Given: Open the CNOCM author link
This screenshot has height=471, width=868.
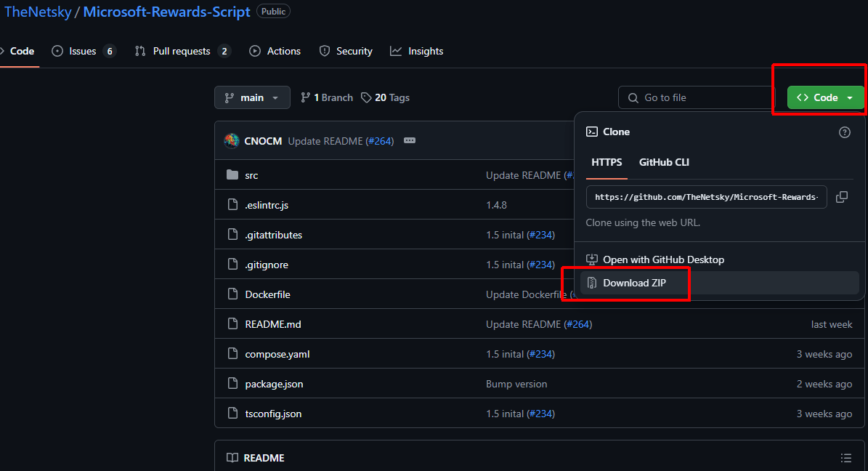Looking at the screenshot, I should pyautogui.click(x=263, y=141).
